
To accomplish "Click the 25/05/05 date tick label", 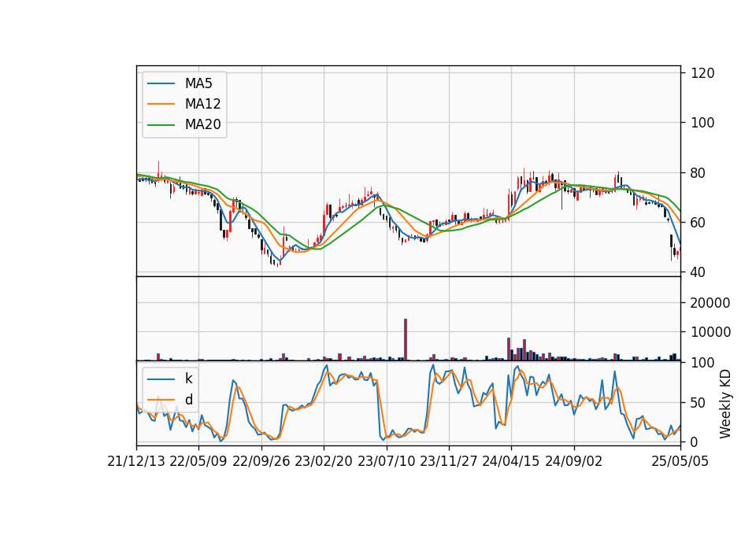I will [680, 461].
